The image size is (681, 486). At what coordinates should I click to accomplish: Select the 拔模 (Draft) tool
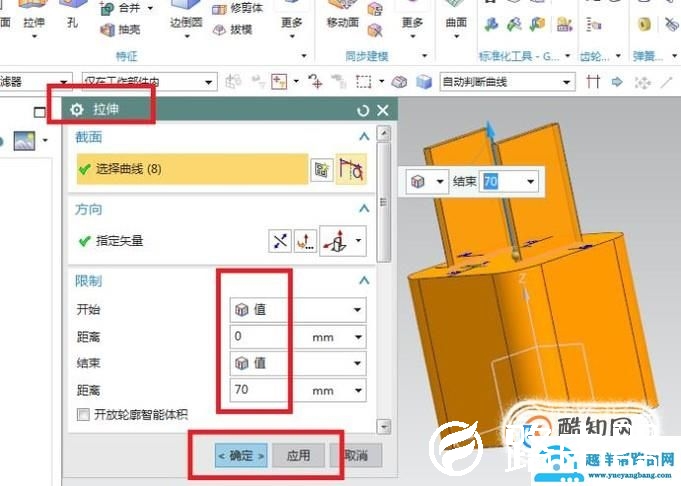click(233, 30)
